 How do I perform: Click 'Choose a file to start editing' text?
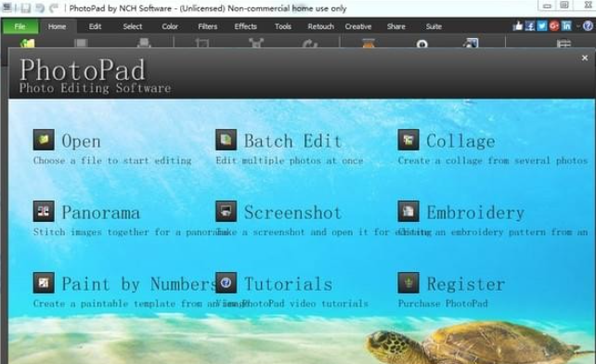(x=112, y=161)
